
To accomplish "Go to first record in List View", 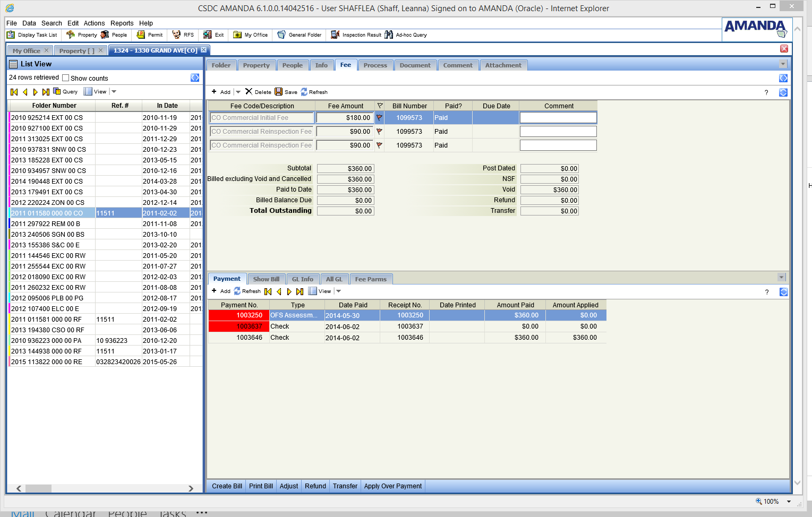I will click(14, 92).
